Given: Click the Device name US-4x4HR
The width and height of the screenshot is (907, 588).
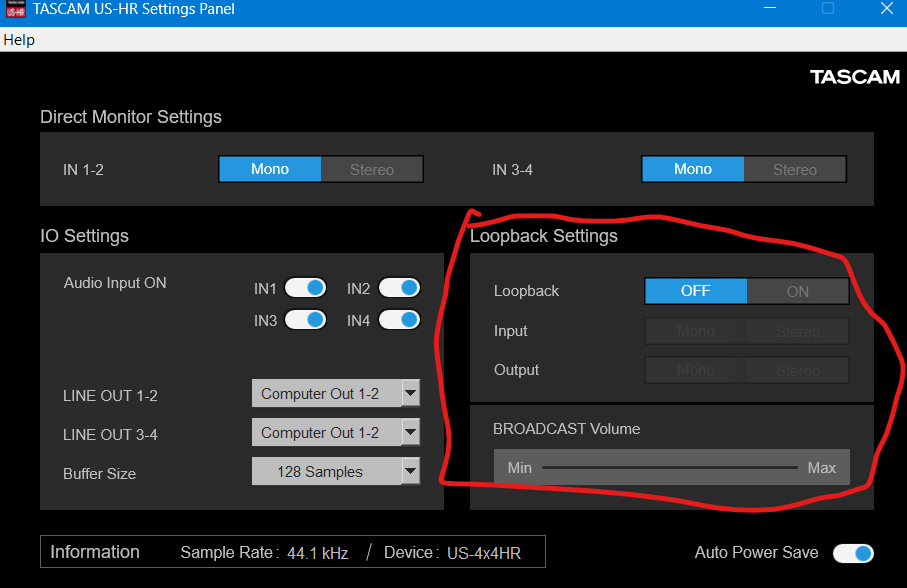Looking at the screenshot, I should coord(484,553).
